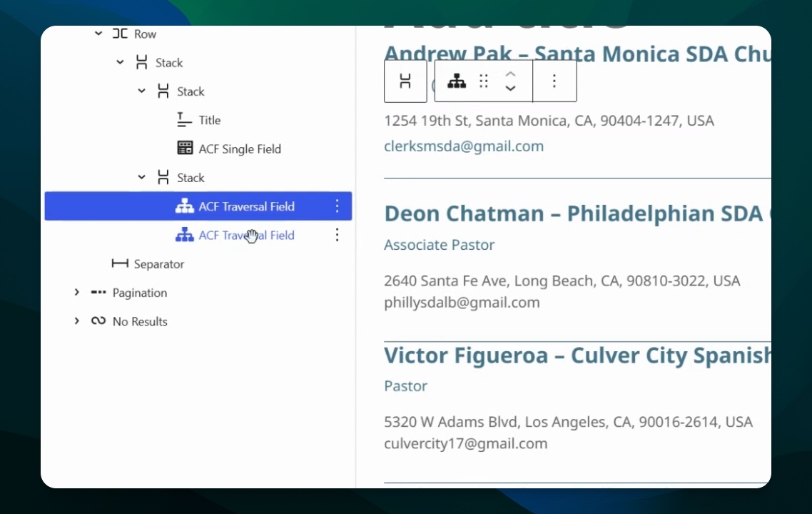This screenshot has height=514, width=812.
Task: Open Victor Figueroa – Culver City Spanish heading
Action: point(577,356)
